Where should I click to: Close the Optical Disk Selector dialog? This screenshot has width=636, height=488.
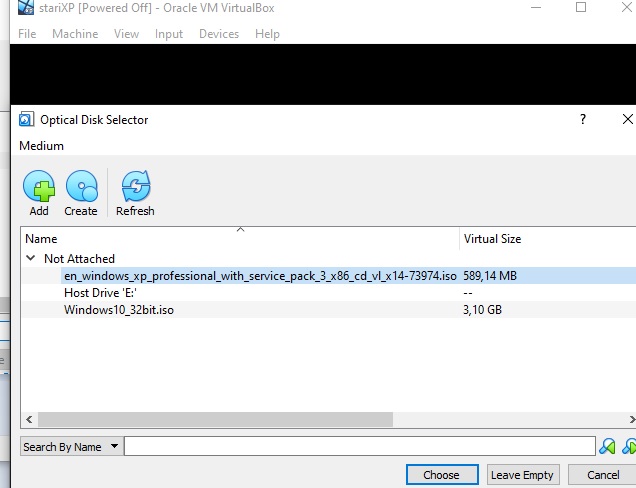point(627,119)
